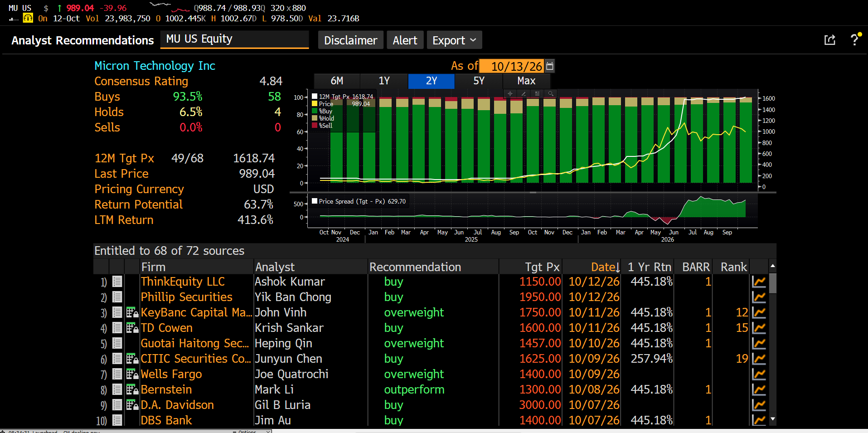Open the help question mark icon
The height and width of the screenshot is (433, 868).
click(x=855, y=39)
